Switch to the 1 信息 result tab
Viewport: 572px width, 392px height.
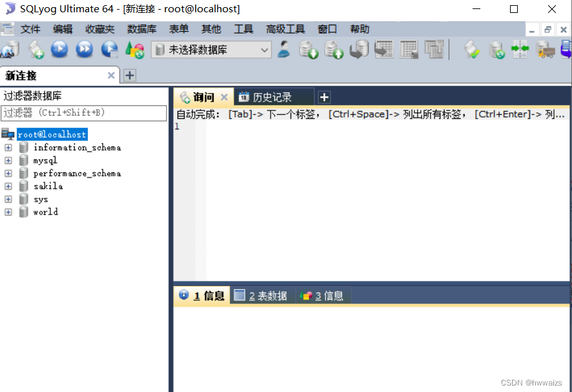[x=201, y=295]
